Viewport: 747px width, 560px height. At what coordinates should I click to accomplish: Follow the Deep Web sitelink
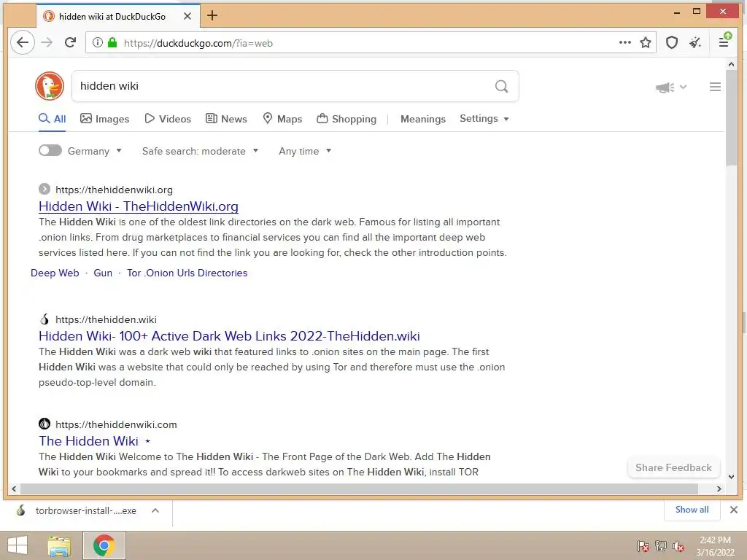(x=55, y=273)
